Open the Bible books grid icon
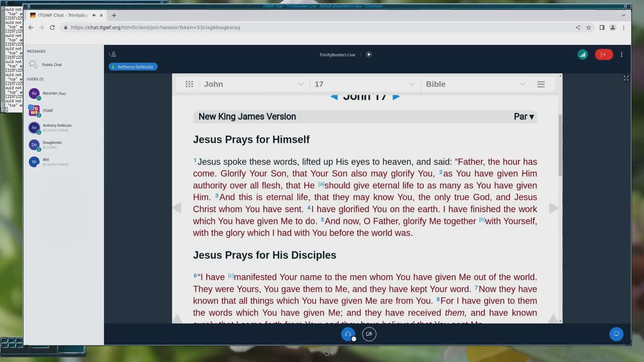 (189, 84)
